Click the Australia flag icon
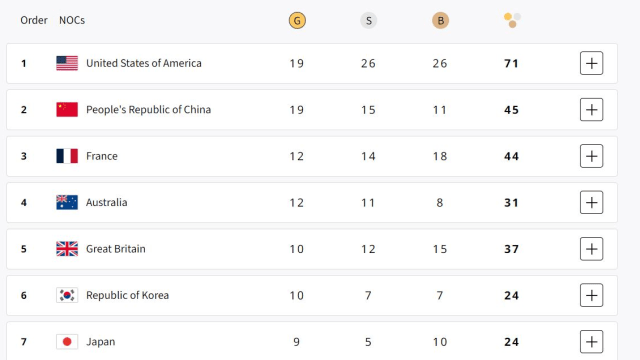The image size is (640, 360). pos(67,202)
